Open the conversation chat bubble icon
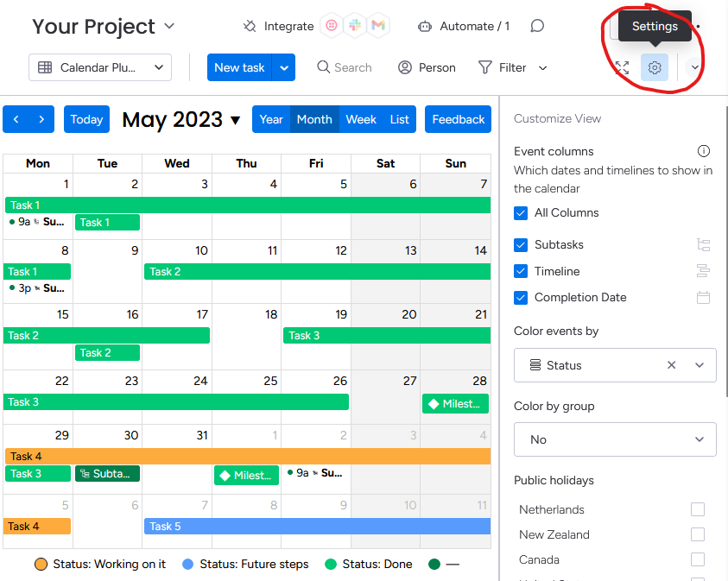The height and width of the screenshot is (581, 728). pyautogui.click(x=537, y=26)
